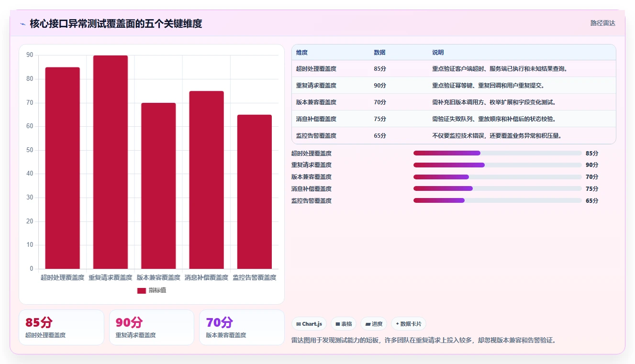Click the 65分 cell in table
Image resolution: width=635 pixels, height=364 pixels.
click(x=380, y=136)
